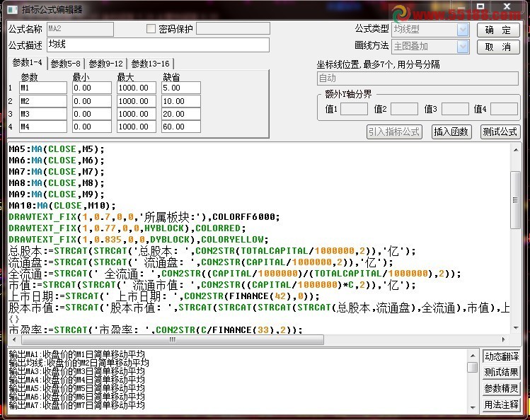Switch to the 参数5-8 tab
The image size is (530, 420).
click(x=65, y=64)
